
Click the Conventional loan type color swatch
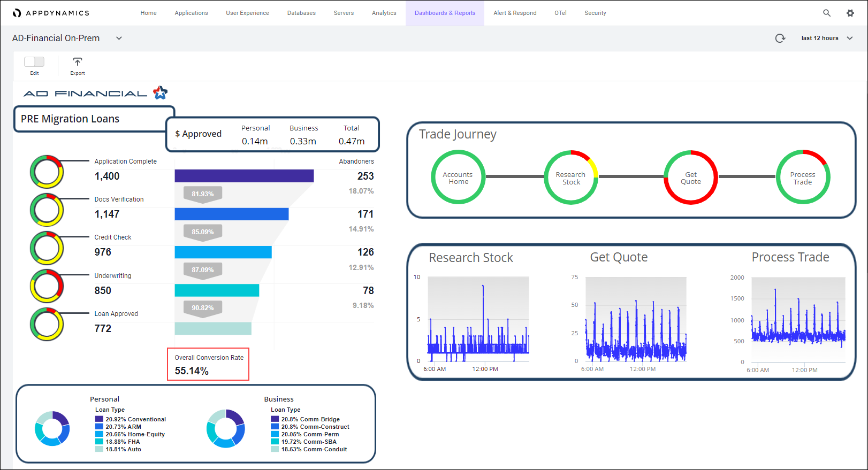[99, 419]
